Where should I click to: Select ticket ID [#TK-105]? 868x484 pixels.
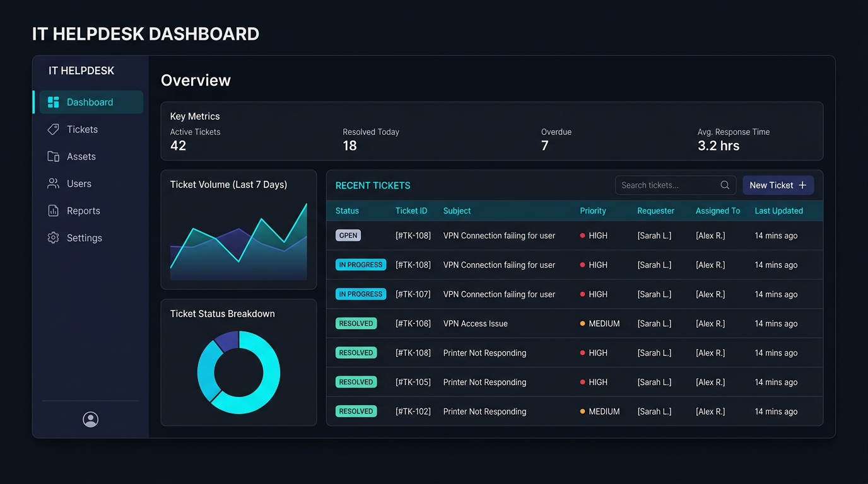413,382
